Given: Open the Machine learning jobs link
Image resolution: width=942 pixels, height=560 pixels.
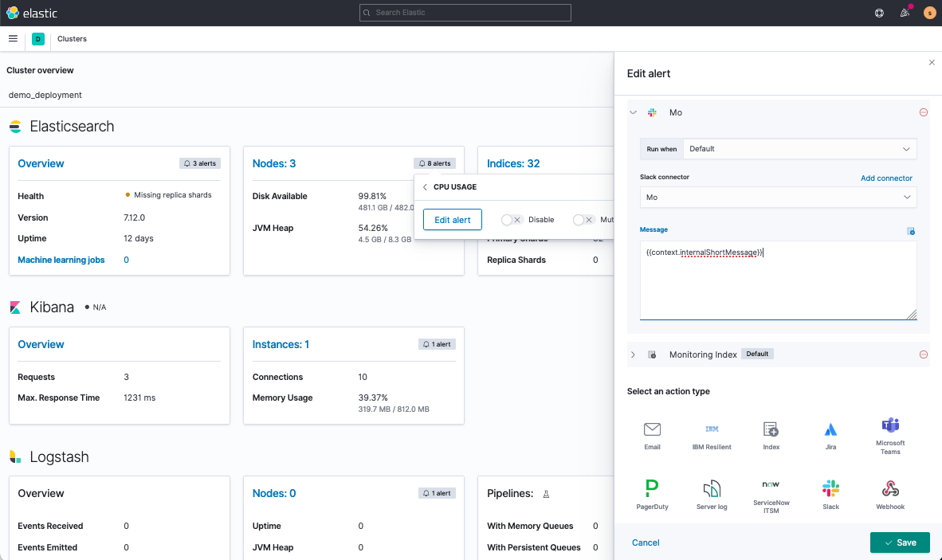Looking at the screenshot, I should point(61,260).
